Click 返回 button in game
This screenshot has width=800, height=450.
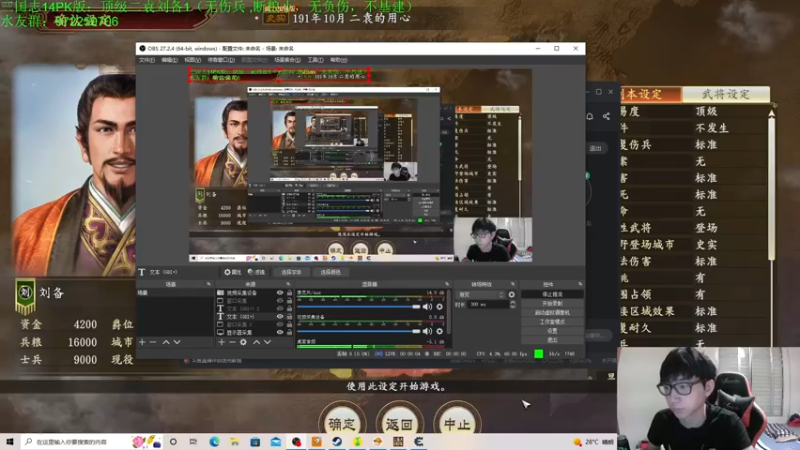(399, 423)
